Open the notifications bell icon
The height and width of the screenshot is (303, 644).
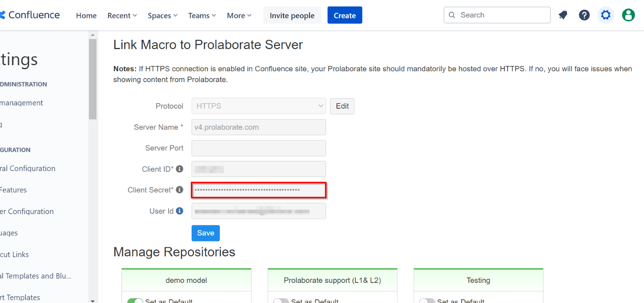point(563,15)
